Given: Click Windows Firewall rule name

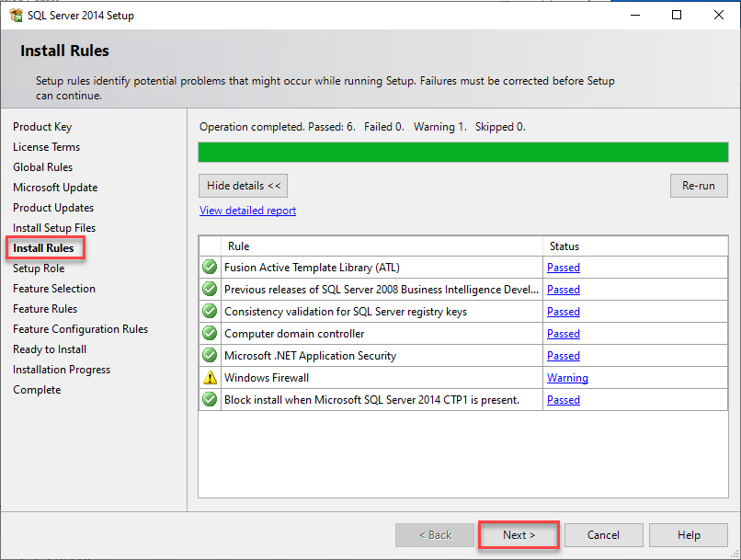Looking at the screenshot, I should 267,378.
